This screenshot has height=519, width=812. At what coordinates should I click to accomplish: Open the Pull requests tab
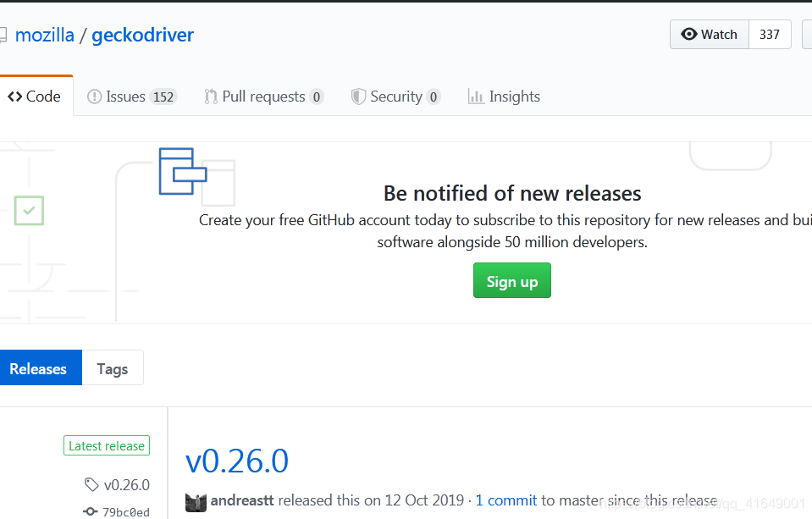tap(263, 97)
